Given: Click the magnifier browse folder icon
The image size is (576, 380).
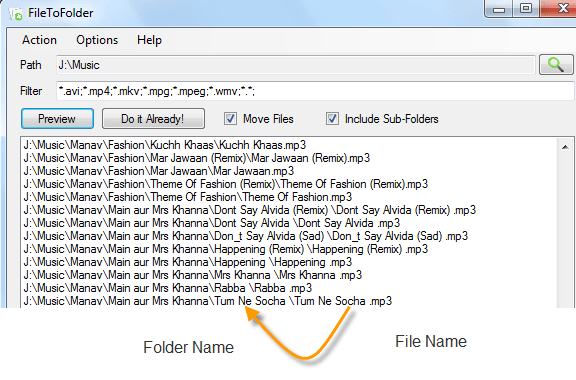Looking at the screenshot, I should point(556,65).
